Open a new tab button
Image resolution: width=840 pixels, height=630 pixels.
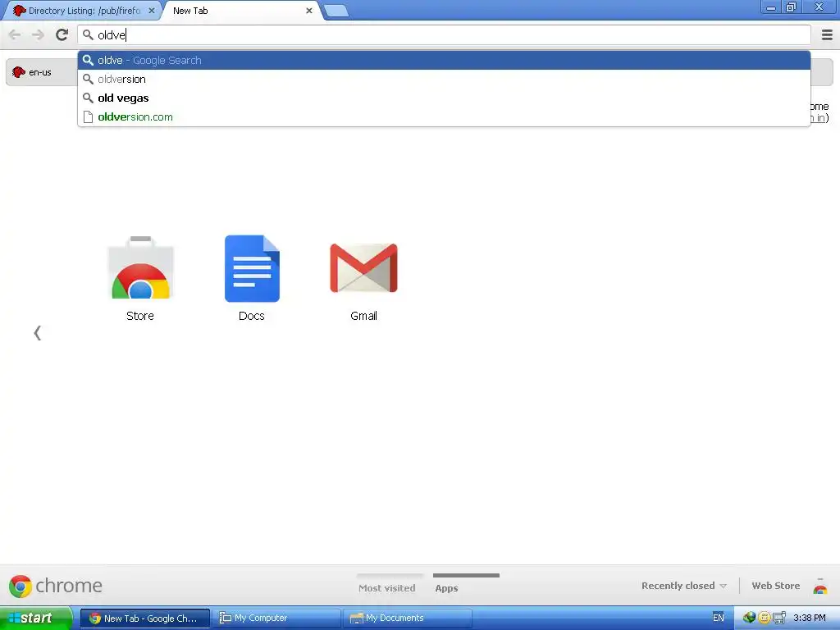coord(336,11)
